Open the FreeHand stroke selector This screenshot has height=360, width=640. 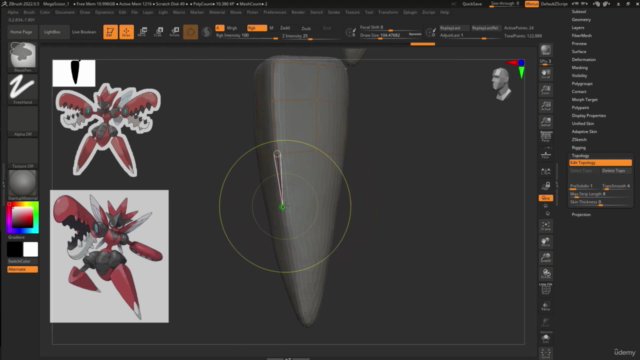(23, 89)
